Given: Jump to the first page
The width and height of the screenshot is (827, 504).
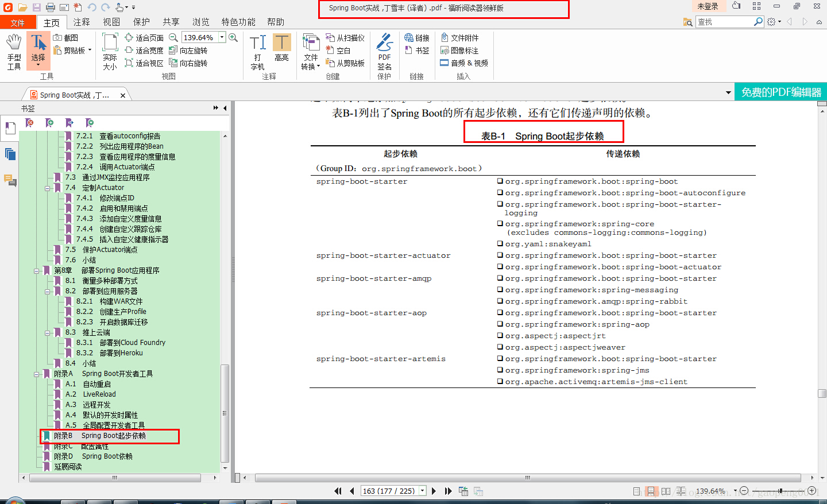Looking at the screenshot, I should click(x=338, y=491).
